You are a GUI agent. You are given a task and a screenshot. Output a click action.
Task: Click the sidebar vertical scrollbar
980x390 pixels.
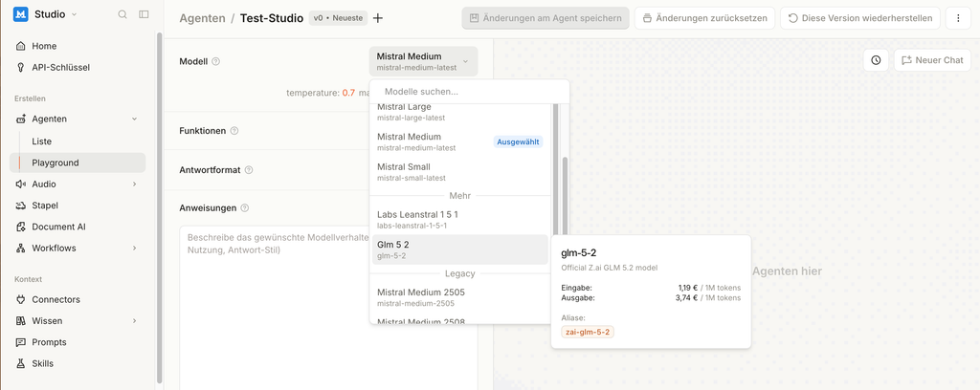pos(160,206)
